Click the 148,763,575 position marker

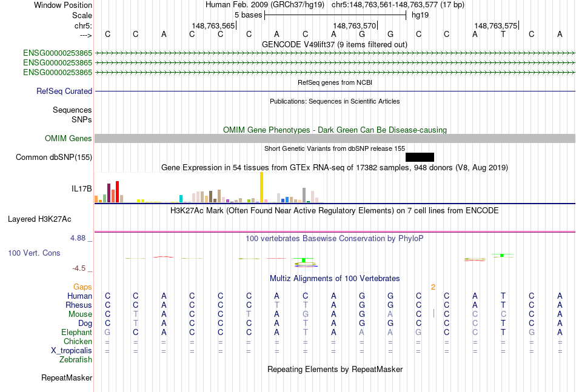[x=496, y=25]
